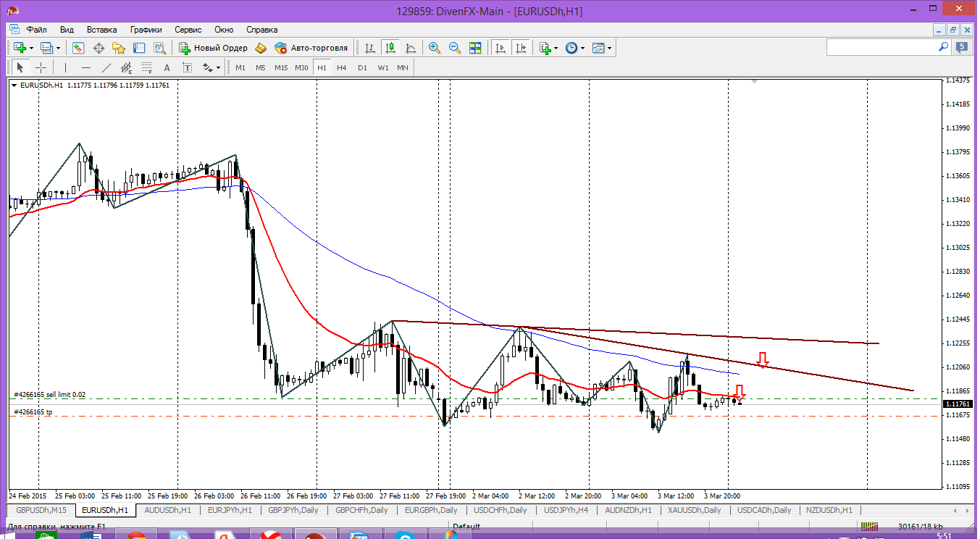Click the zoom out magnifier icon

point(455,48)
